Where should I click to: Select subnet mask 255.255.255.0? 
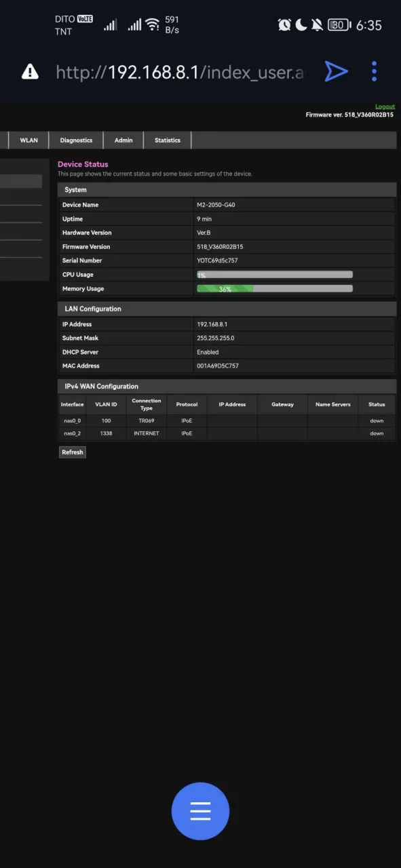pos(215,338)
